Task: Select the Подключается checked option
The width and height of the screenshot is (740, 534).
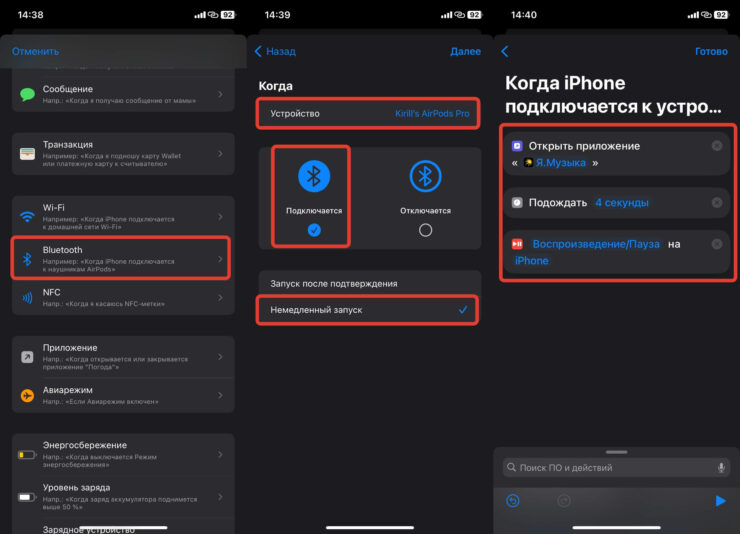Action: click(313, 230)
